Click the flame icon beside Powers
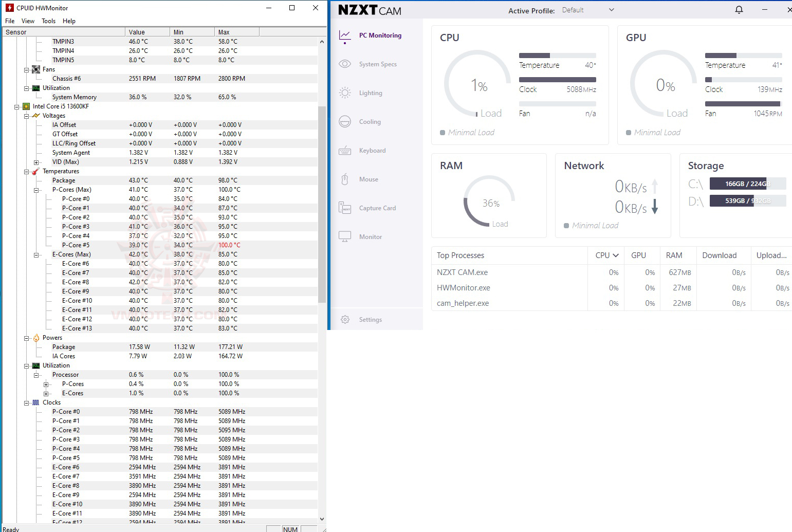Viewport: 792px width, 532px height. pos(36,338)
